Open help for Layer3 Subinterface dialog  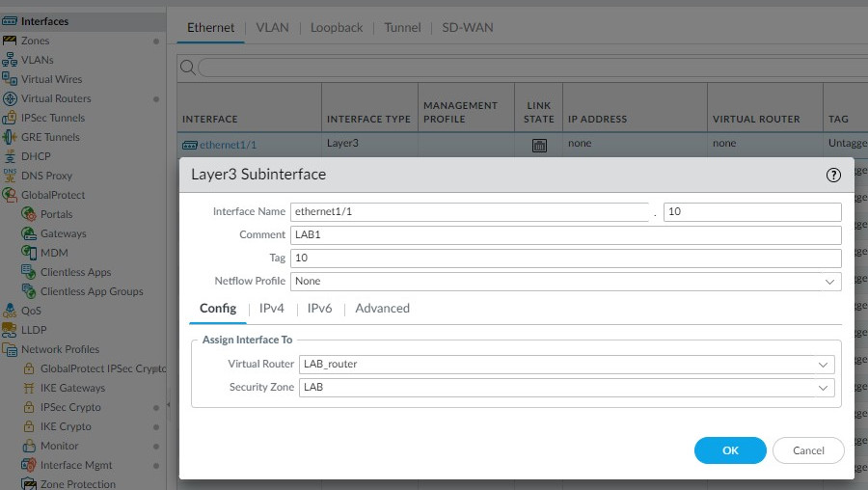click(833, 175)
